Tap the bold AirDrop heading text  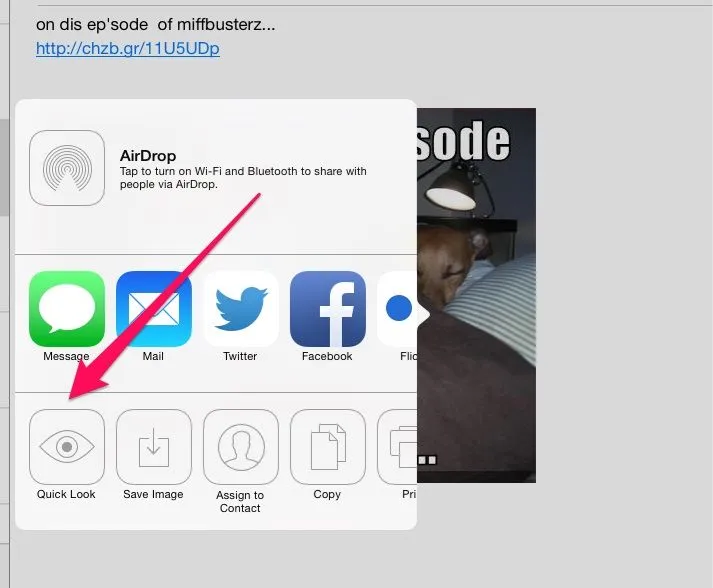[148, 156]
